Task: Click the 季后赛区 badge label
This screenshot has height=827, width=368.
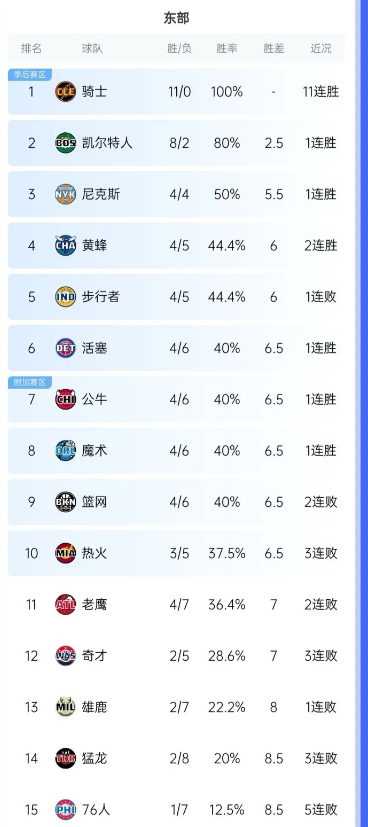Action: coord(30,75)
